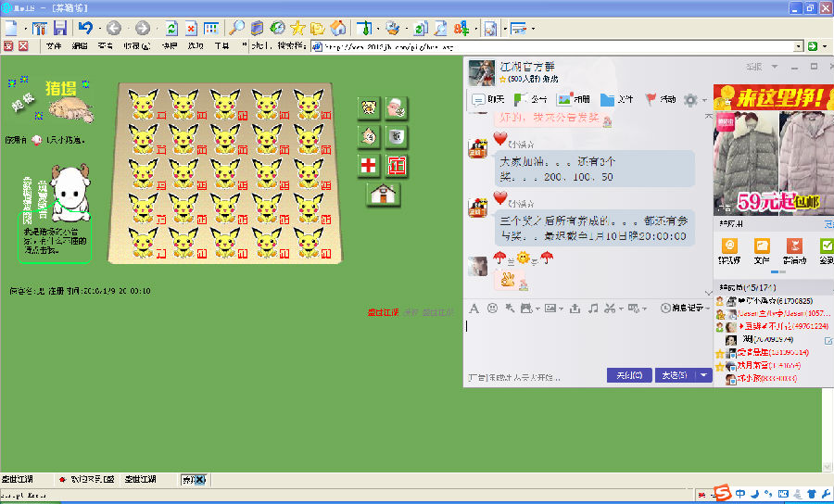Click the green Go button by address bar
This screenshot has height=504, width=834.
tap(812, 46)
